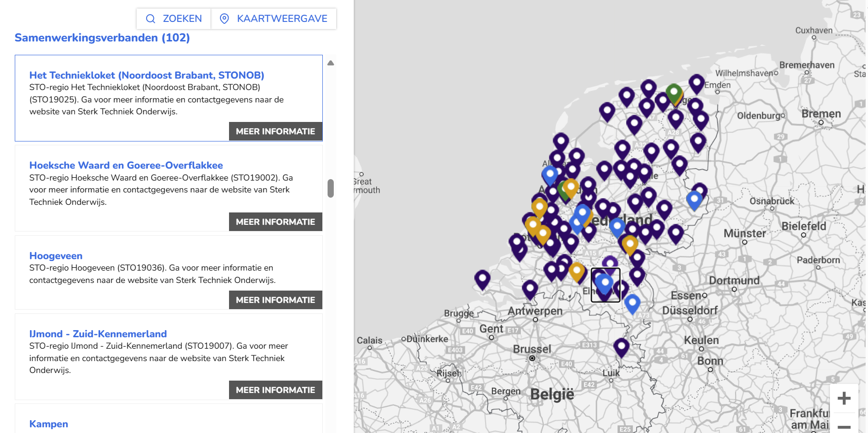Click the map zoom in plus button
The image size is (868, 433).
tap(844, 398)
